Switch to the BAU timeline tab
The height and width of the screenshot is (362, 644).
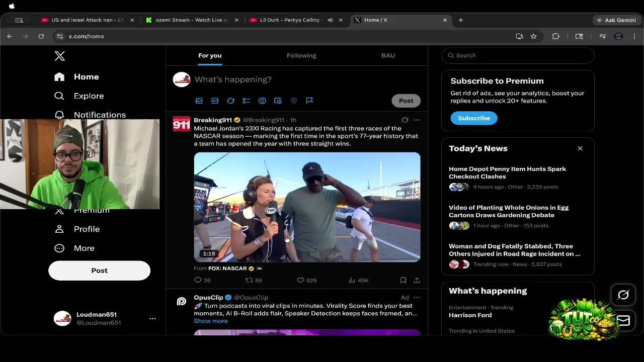[388, 55]
